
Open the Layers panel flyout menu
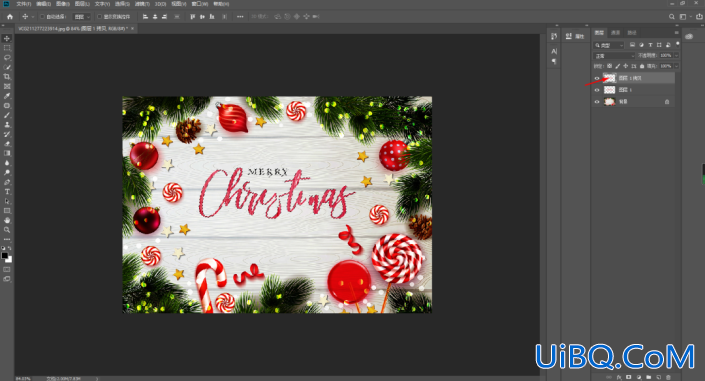pyautogui.click(x=676, y=32)
